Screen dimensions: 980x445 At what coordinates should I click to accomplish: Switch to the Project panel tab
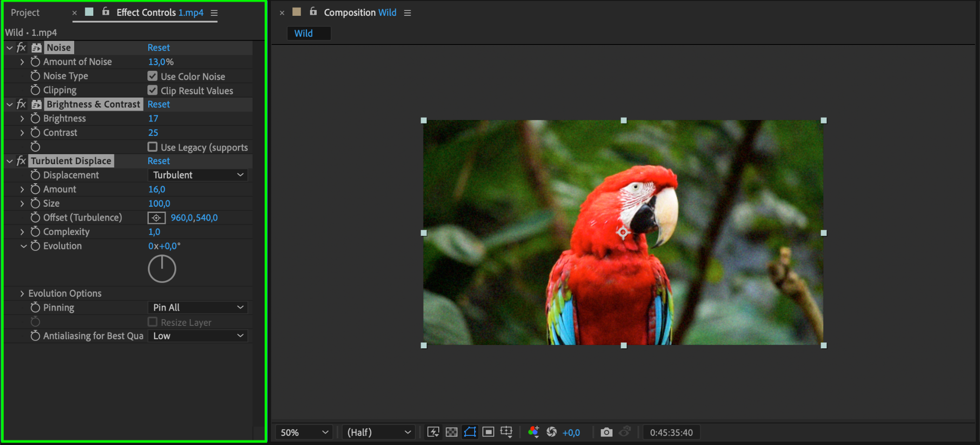25,13
